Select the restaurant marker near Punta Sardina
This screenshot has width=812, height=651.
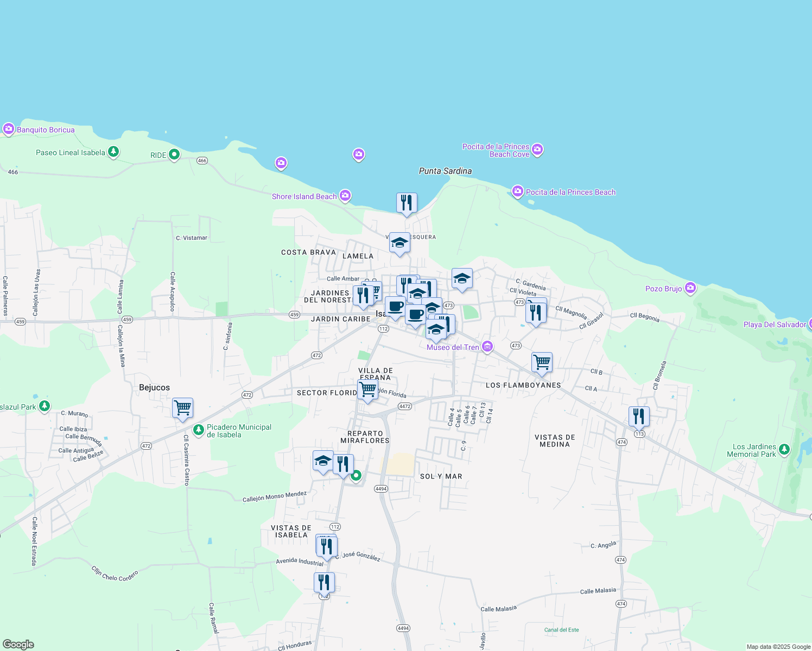click(407, 202)
